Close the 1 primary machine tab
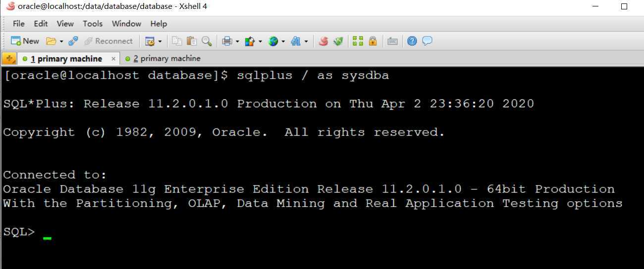The image size is (644, 269). pos(113,58)
